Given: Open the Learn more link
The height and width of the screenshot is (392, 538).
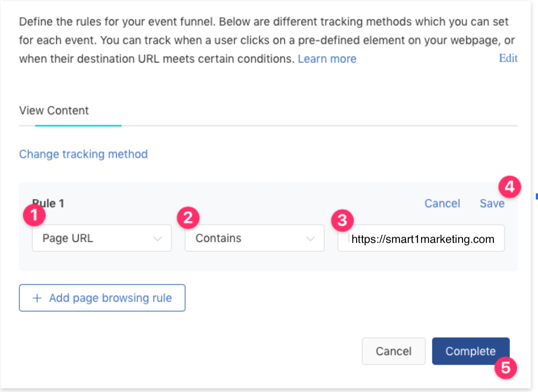Looking at the screenshot, I should [x=327, y=59].
